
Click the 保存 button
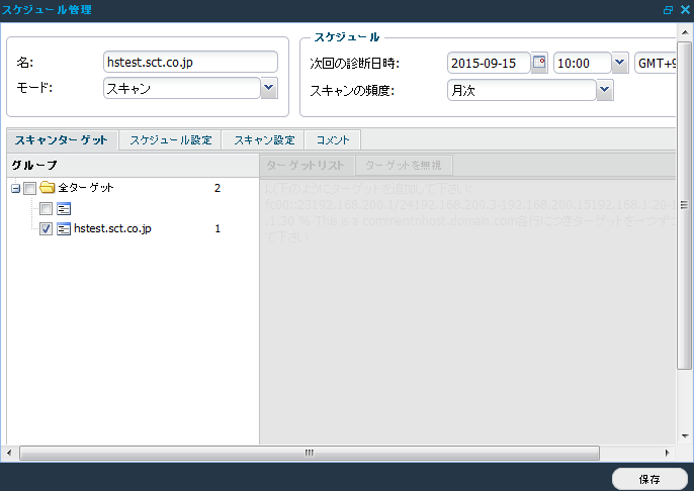pyautogui.click(x=649, y=479)
